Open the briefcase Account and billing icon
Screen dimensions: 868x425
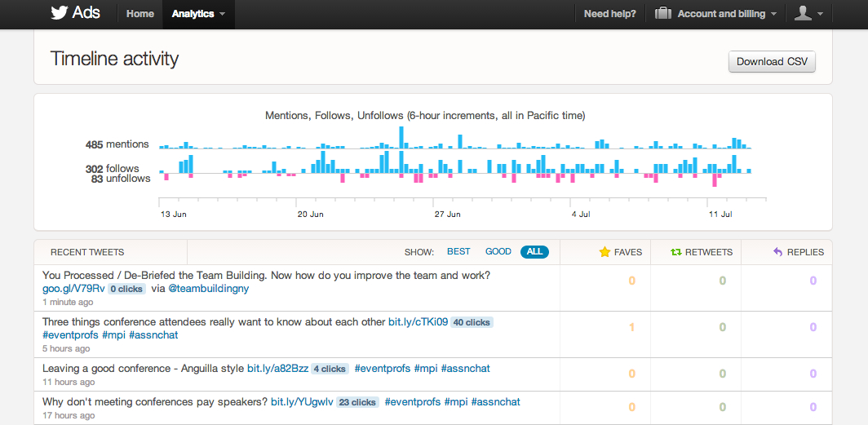(x=663, y=13)
